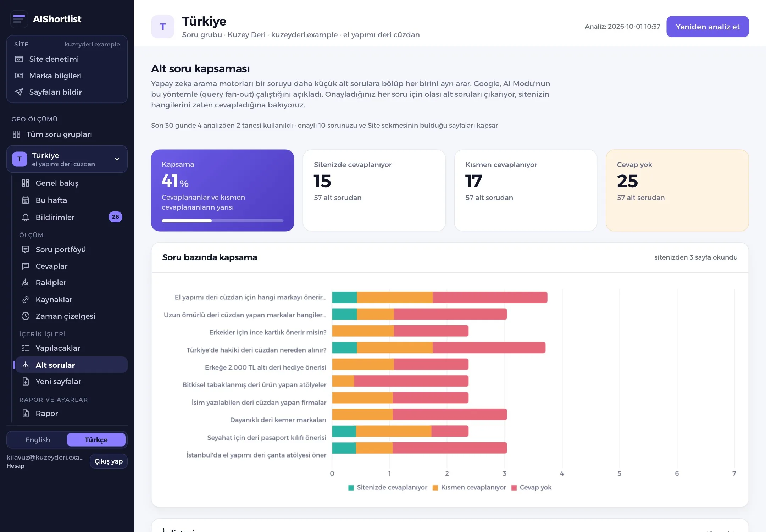Click the Yeni sayfalar document icon
The width and height of the screenshot is (766, 532).
26,382
